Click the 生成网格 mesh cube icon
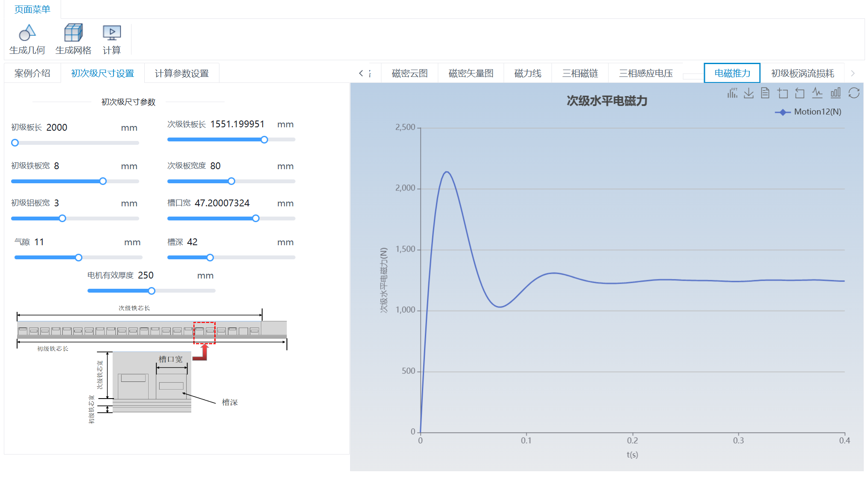 click(73, 32)
